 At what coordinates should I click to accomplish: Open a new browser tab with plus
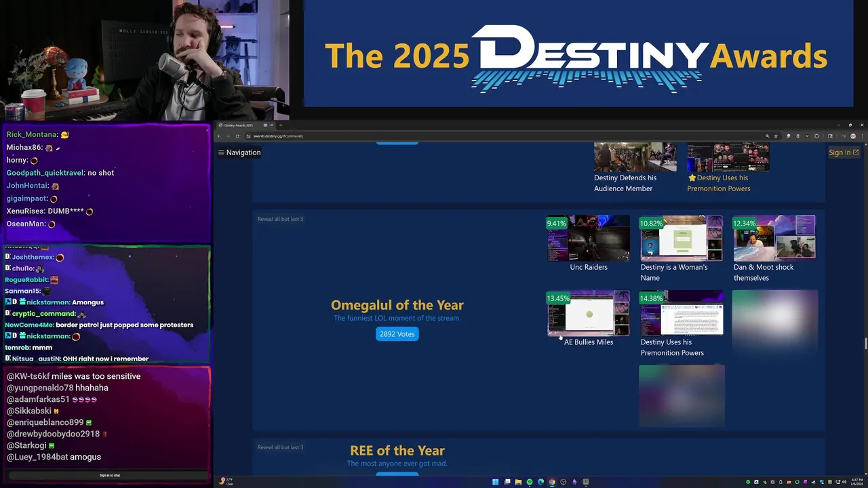(281, 125)
